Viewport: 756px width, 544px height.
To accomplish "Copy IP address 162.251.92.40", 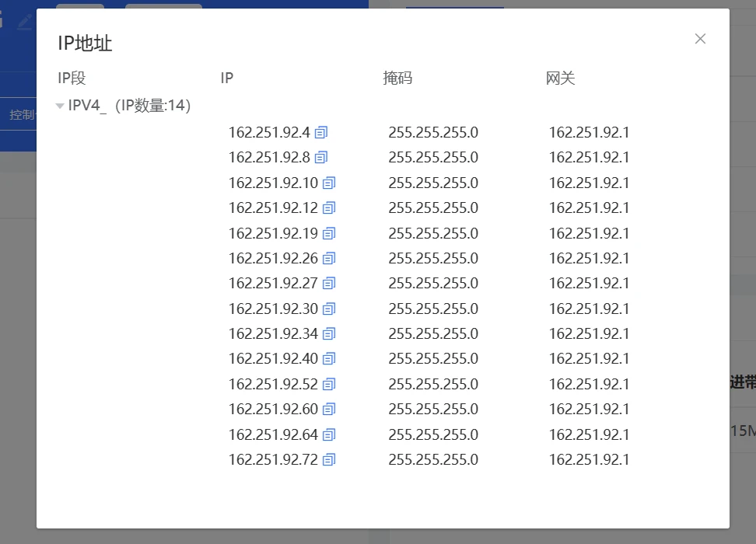I will [x=329, y=359].
